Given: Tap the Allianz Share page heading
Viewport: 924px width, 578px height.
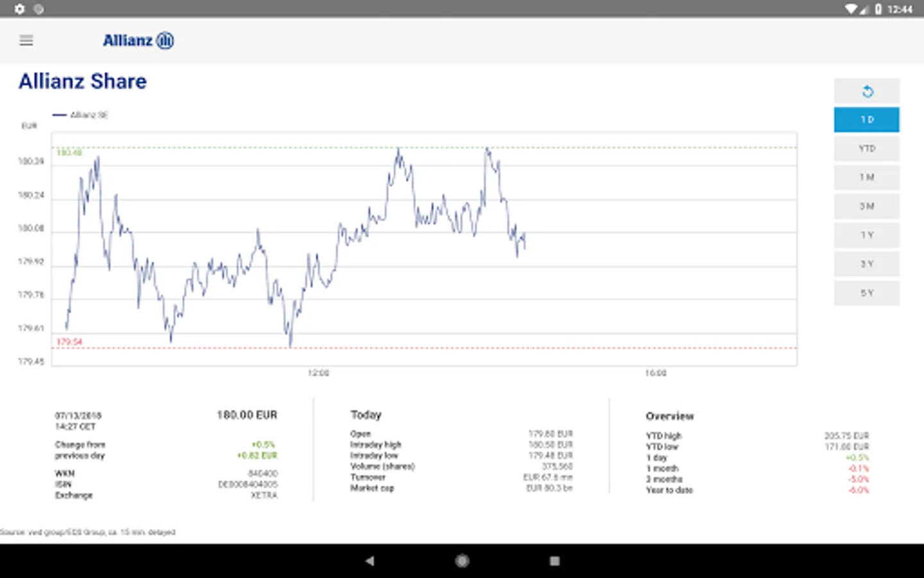Looking at the screenshot, I should coord(83,82).
